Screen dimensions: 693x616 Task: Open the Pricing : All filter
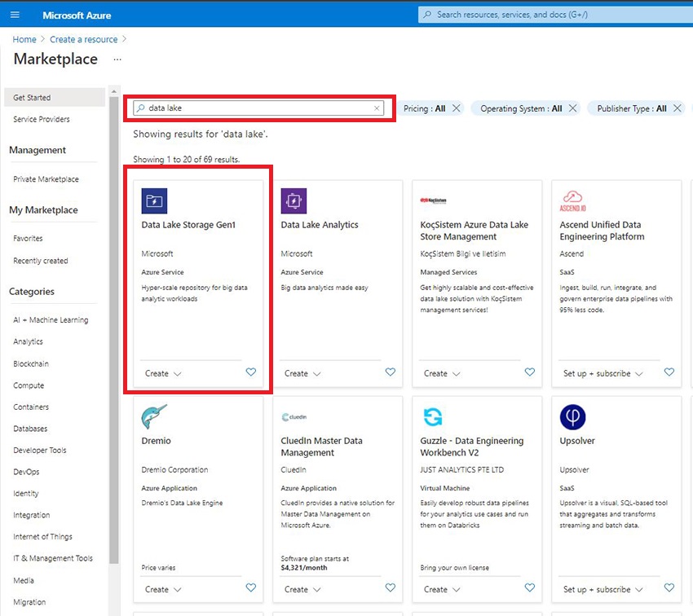tap(424, 108)
